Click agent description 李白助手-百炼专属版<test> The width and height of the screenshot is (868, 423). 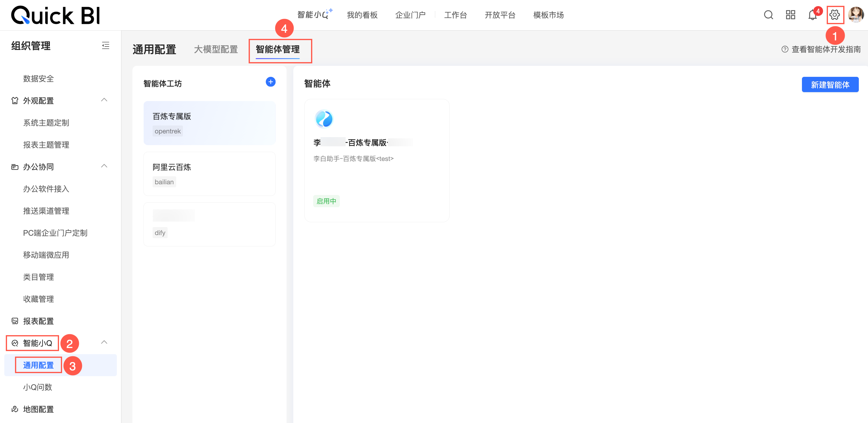coord(354,159)
